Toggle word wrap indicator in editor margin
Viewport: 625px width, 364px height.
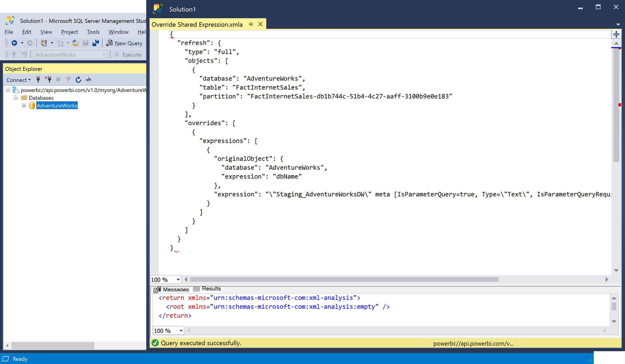tap(616, 34)
